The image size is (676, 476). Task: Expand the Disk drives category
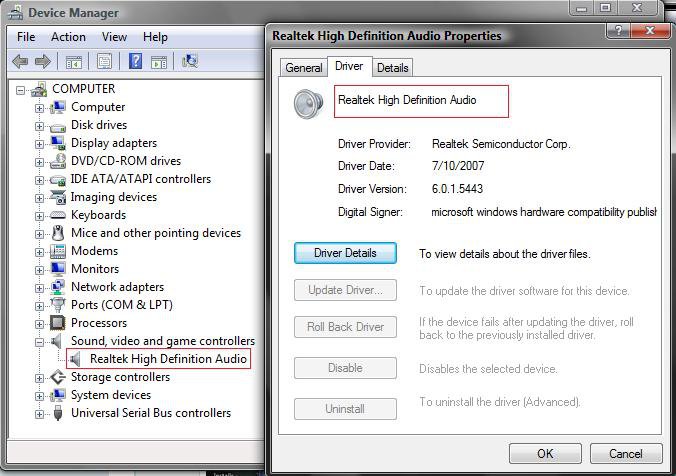click(39, 126)
